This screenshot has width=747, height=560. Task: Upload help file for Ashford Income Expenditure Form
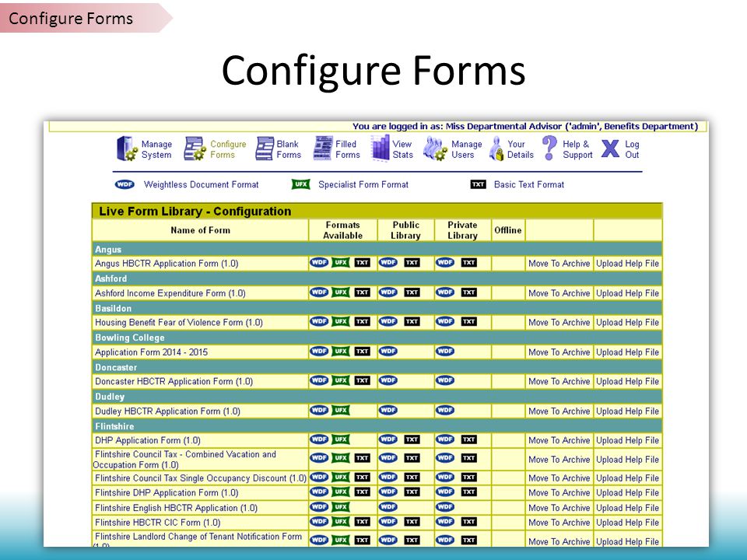click(627, 293)
